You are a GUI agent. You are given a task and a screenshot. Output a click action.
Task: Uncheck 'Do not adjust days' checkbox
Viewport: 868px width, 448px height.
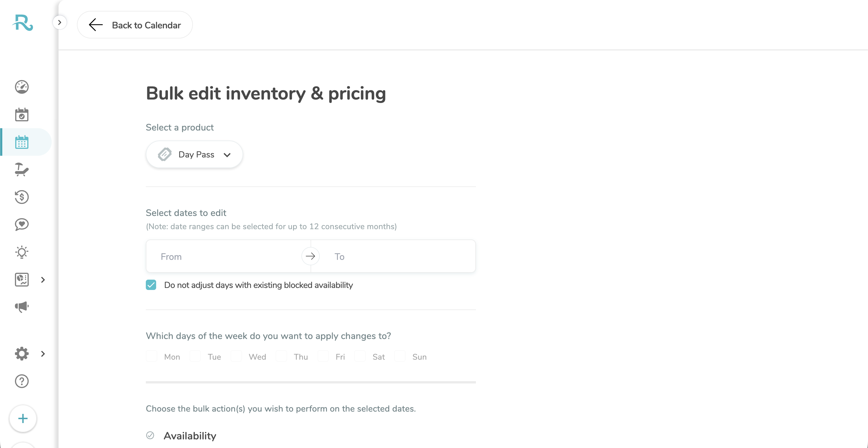[x=151, y=285]
